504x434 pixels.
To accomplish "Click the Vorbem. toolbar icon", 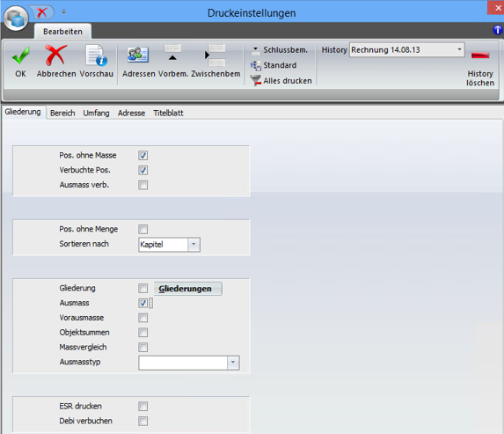I will pyautogui.click(x=172, y=53).
